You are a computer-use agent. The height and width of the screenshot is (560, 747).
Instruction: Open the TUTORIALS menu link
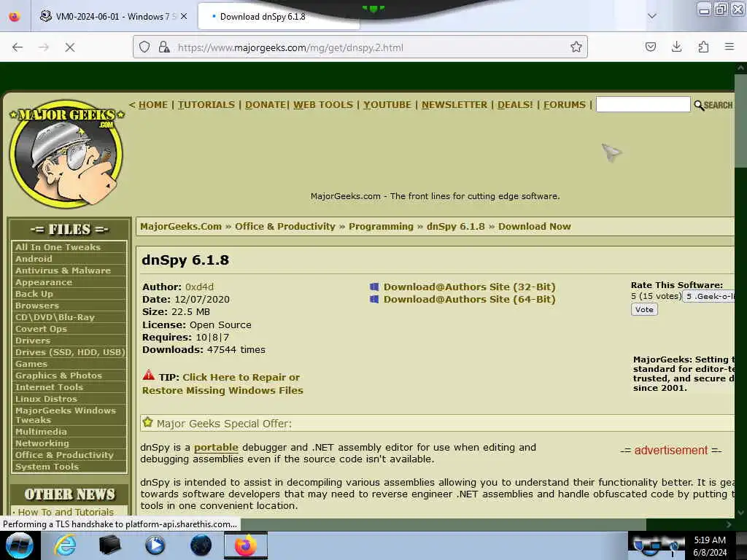pyautogui.click(x=206, y=105)
